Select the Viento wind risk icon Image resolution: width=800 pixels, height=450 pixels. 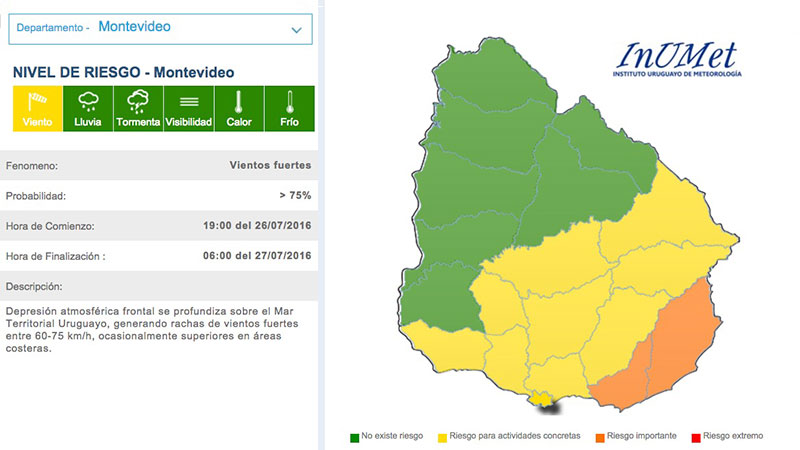[x=38, y=108]
